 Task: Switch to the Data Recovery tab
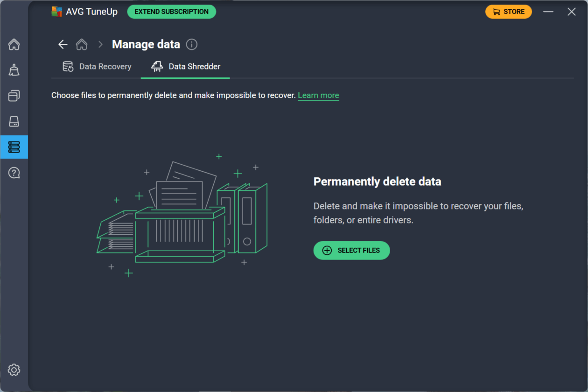click(x=97, y=67)
